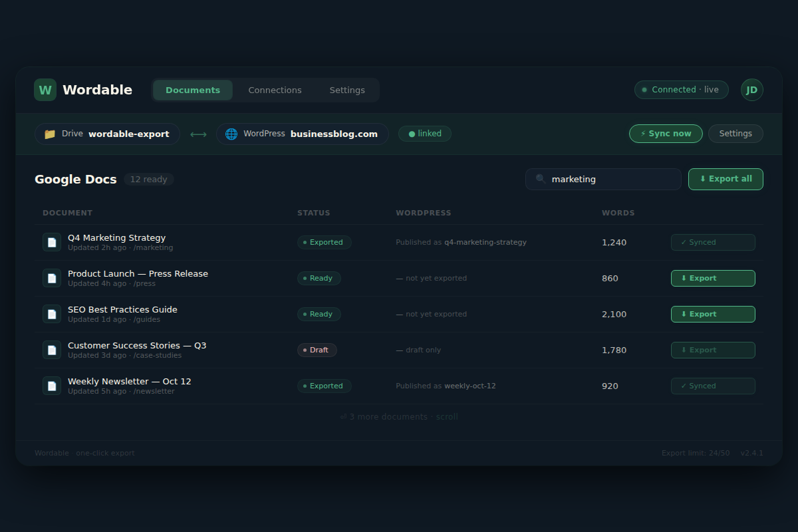Click the 1,240 word count
Viewport: 798px width, 532px height.
[x=614, y=242]
